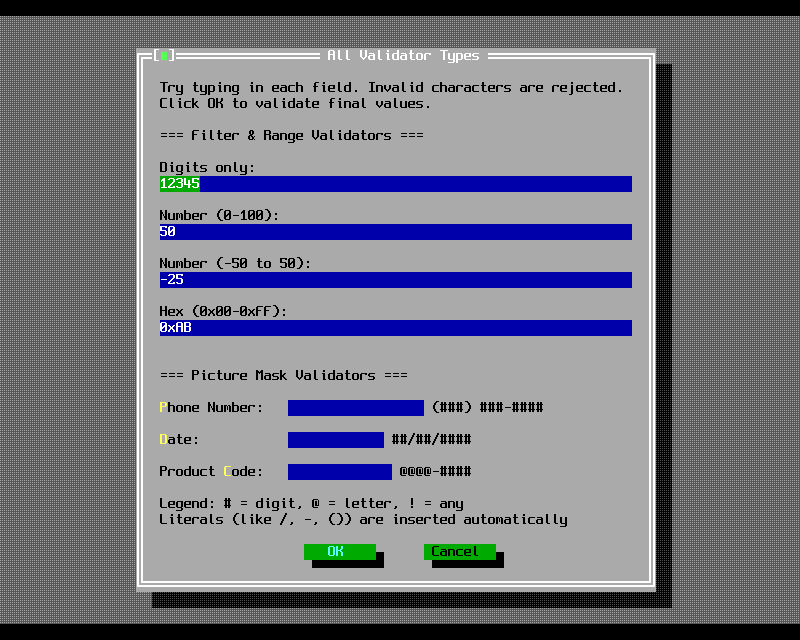Click the (###) ###-#### mask hint
800x640 pixels.
pyautogui.click(x=488, y=408)
